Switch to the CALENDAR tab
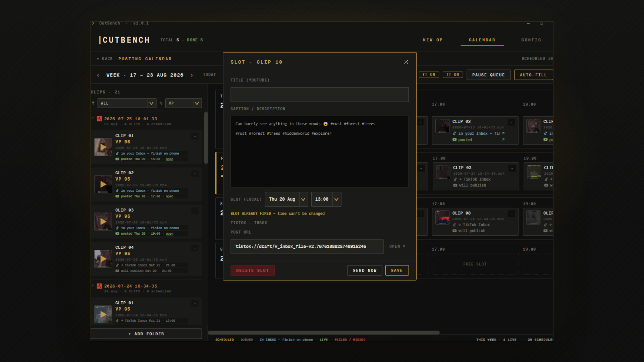The height and width of the screenshot is (362, 644). [x=482, y=40]
